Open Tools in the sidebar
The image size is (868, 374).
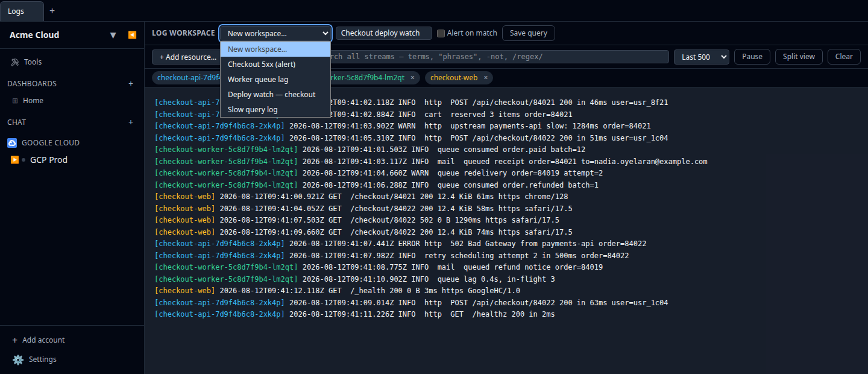pos(33,62)
